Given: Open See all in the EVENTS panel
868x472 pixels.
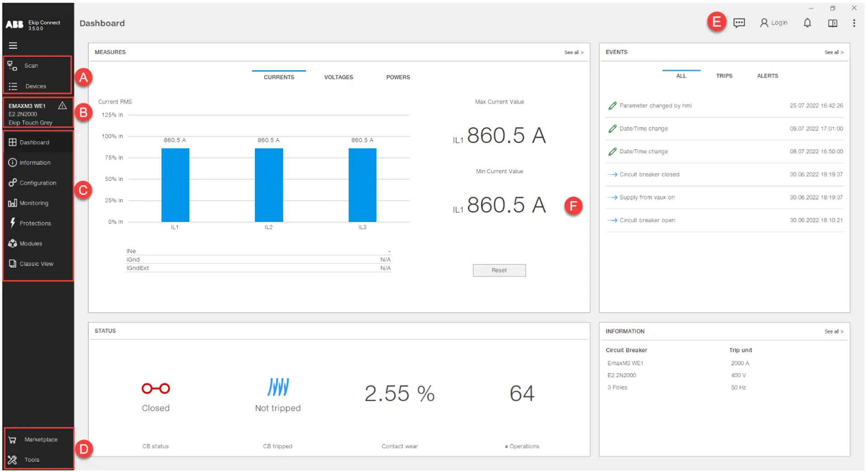Looking at the screenshot, I should tap(833, 52).
